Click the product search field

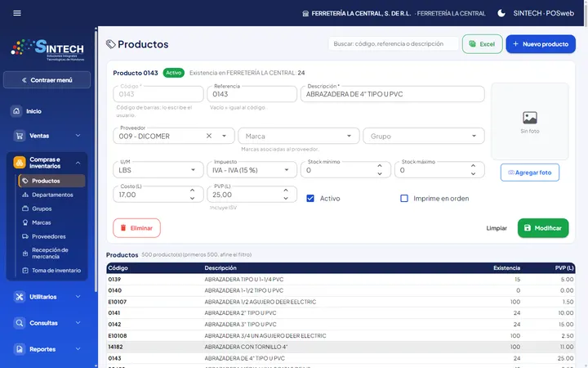[394, 44]
